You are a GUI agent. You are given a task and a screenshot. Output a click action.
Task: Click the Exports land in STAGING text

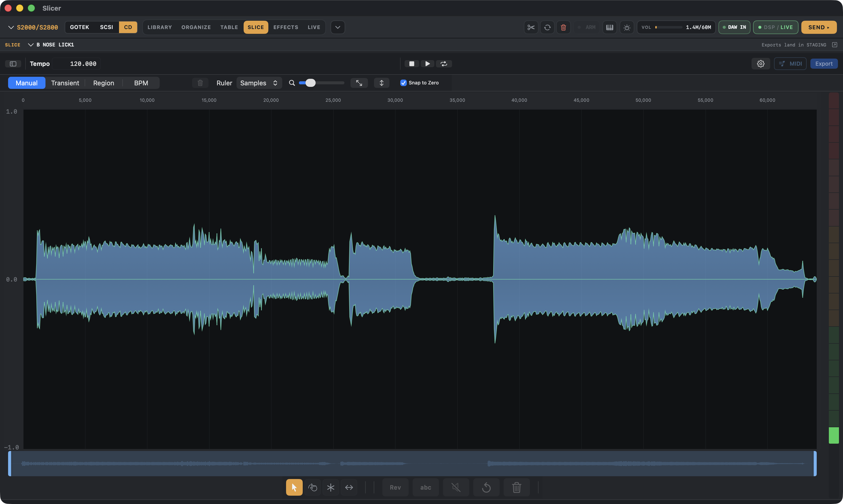[794, 45]
